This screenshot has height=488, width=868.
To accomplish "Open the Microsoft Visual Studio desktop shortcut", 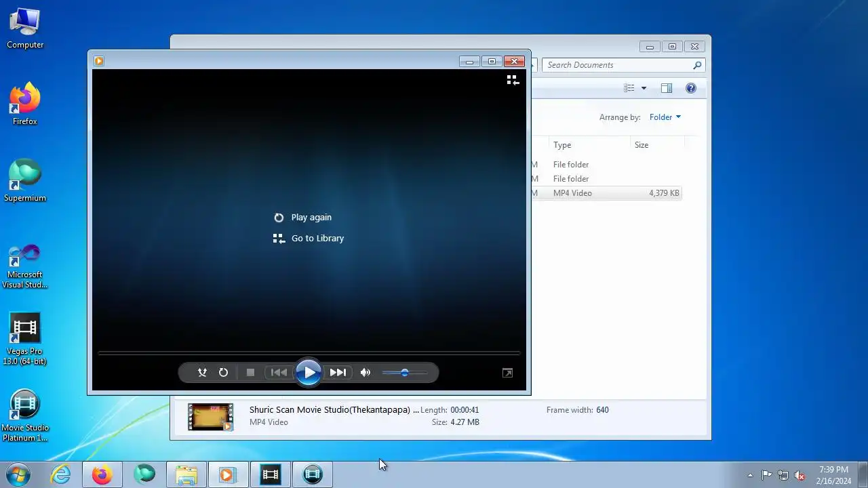I will 25,266.
